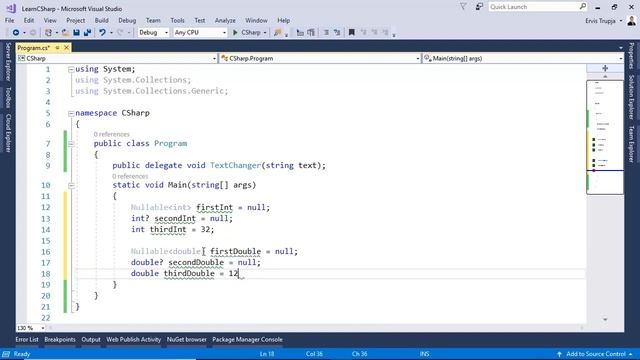Open the CSharp.Program type dropdown
Screen dimensions: 640x360
click(x=320, y=58)
